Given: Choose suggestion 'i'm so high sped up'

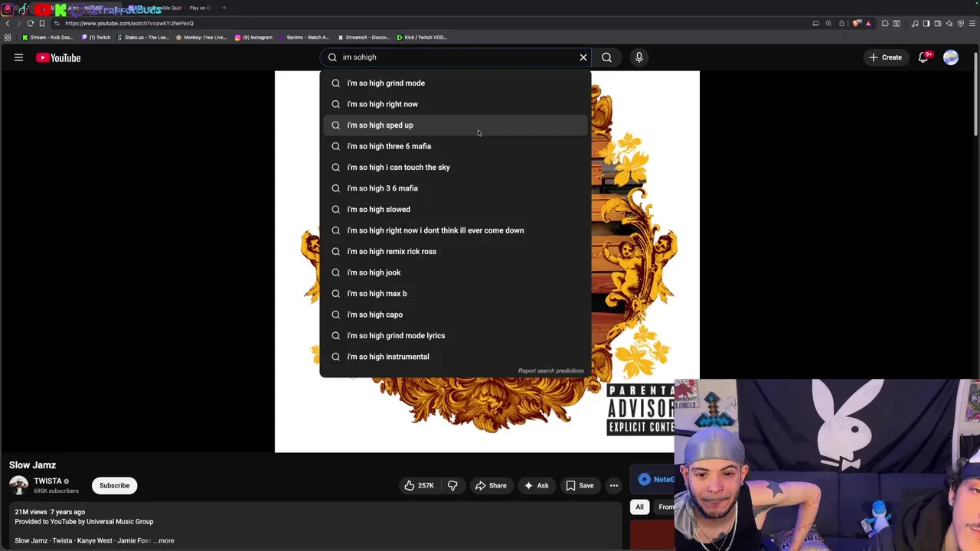Looking at the screenshot, I should point(456,125).
